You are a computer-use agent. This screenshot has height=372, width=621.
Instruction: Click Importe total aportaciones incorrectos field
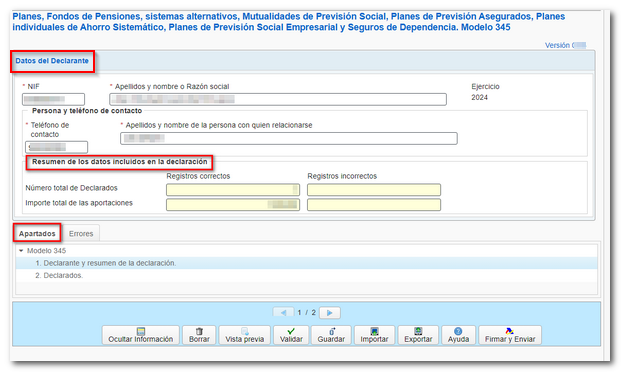(374, 204)
